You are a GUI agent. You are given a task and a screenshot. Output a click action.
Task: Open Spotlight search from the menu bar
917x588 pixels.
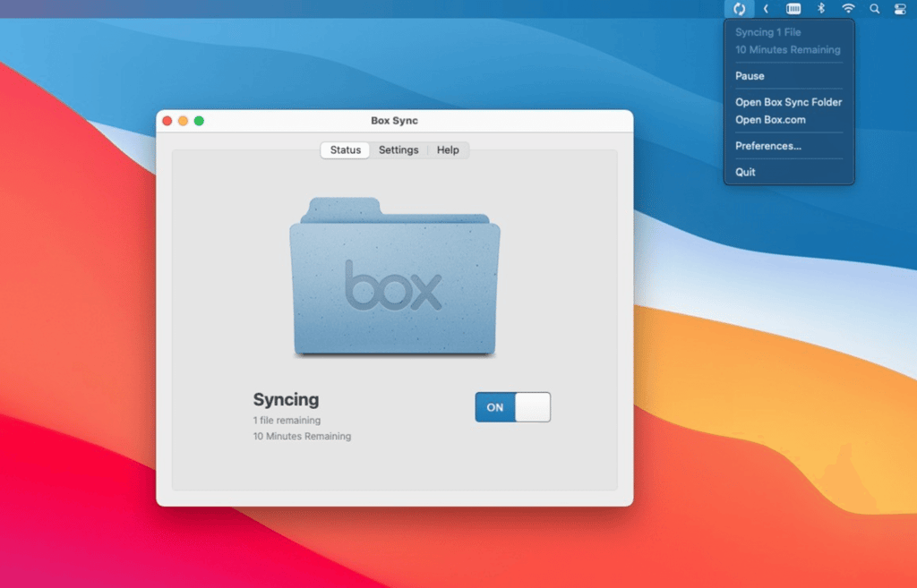(x=873, y=9)
